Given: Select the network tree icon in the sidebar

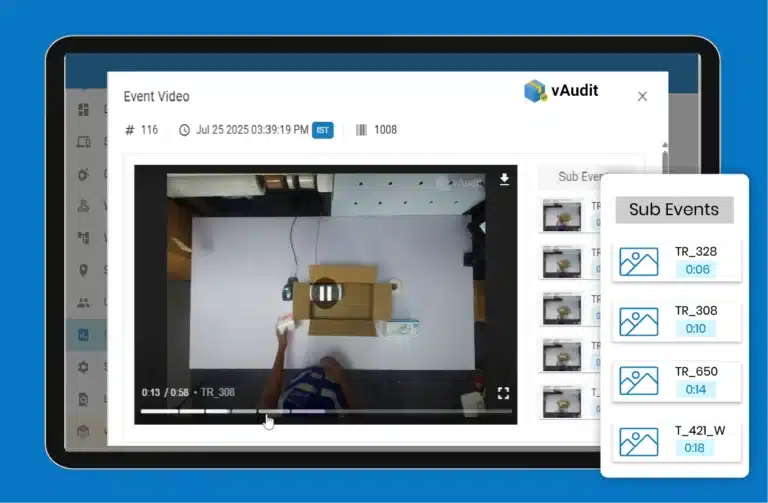Looking at the screenshot, I should point(83,238).
